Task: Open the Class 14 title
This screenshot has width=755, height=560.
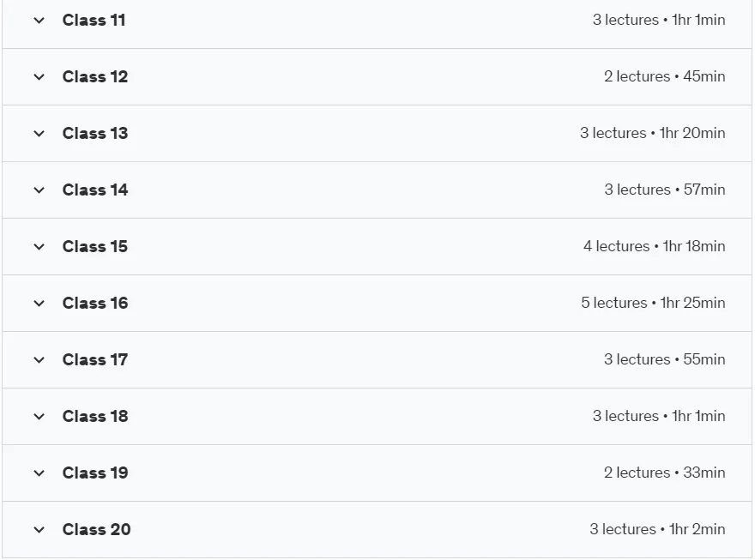Action: 95,190
